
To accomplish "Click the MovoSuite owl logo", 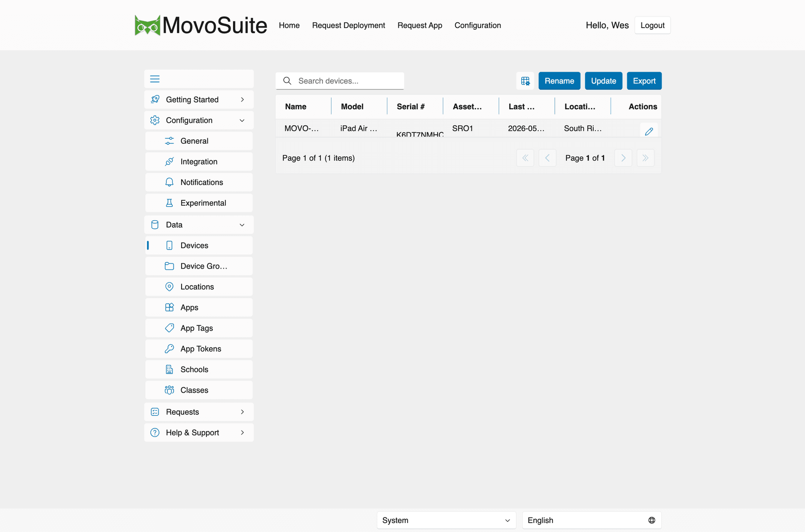I will [147, 25].
